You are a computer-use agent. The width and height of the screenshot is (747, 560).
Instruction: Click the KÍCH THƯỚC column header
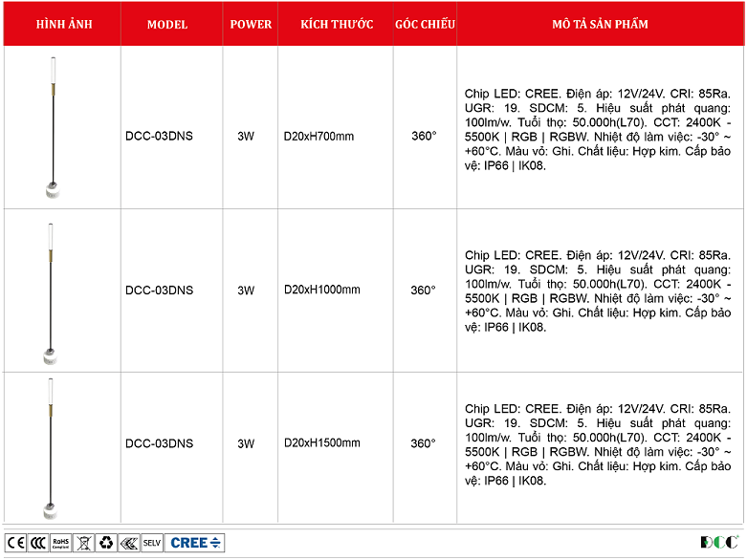point(336,25)
